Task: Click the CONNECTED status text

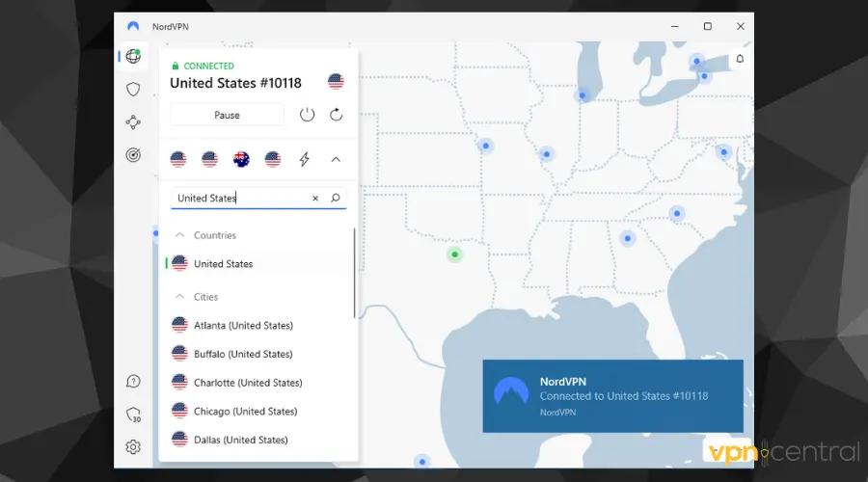Action: coord(208,66)
